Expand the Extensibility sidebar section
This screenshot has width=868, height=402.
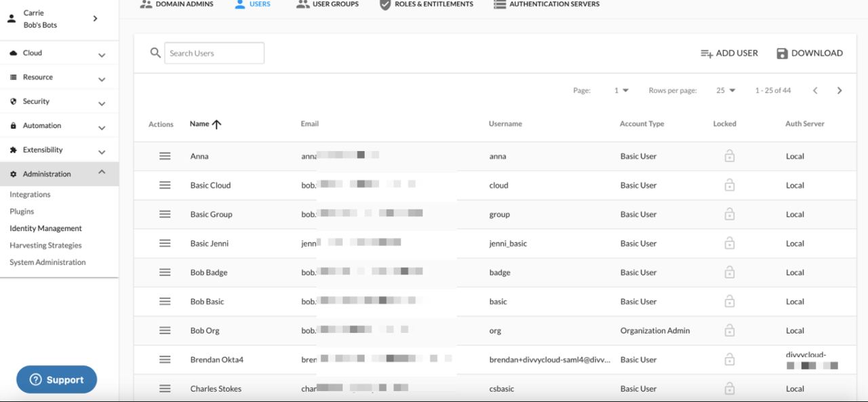(x=102, y=153)
